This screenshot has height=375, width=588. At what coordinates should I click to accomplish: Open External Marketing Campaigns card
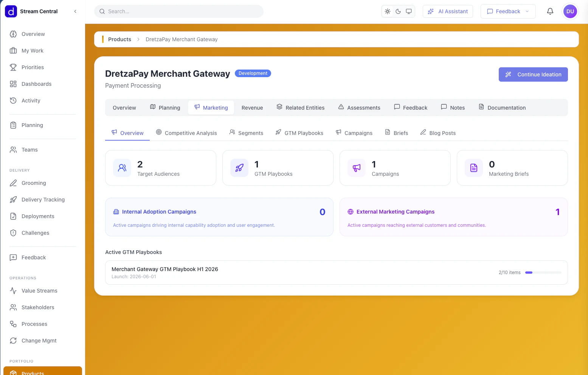coord(454,217)
